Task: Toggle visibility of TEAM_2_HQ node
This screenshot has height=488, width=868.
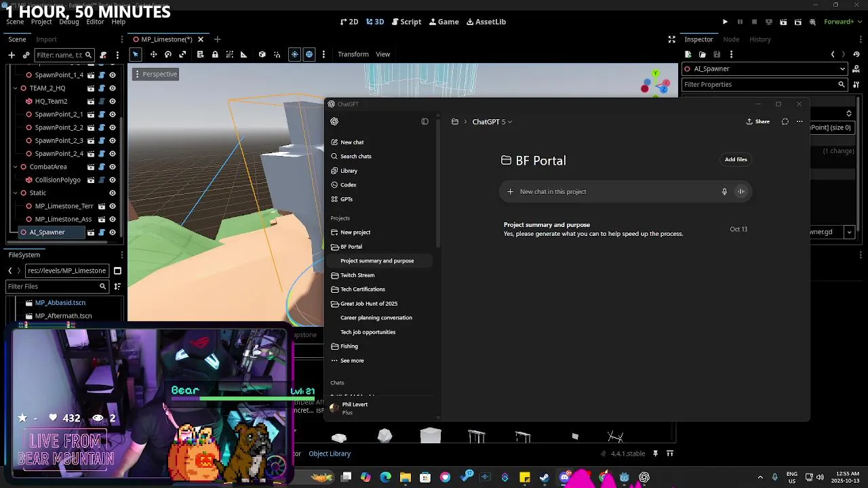Action: point(113,89)
